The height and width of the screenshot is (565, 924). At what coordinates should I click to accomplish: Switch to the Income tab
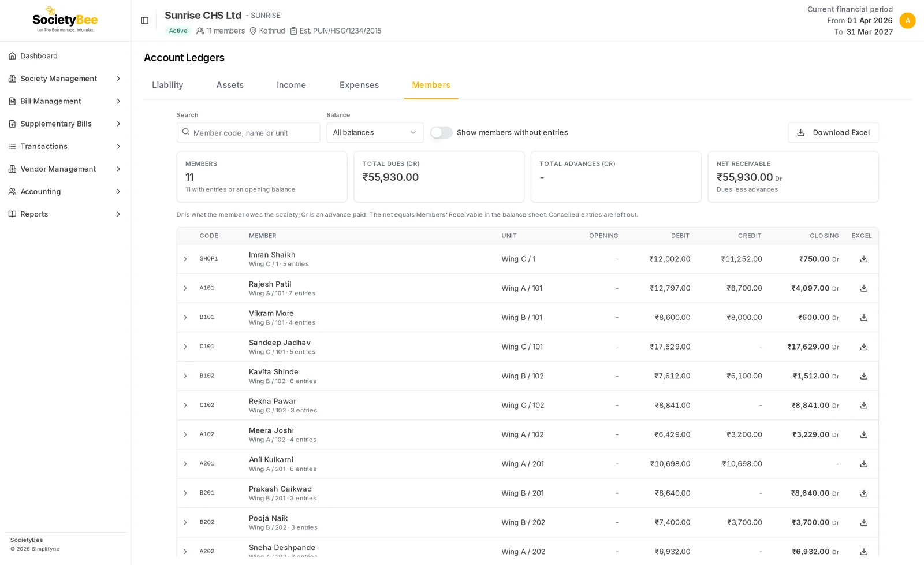click(x=291, y=85)
